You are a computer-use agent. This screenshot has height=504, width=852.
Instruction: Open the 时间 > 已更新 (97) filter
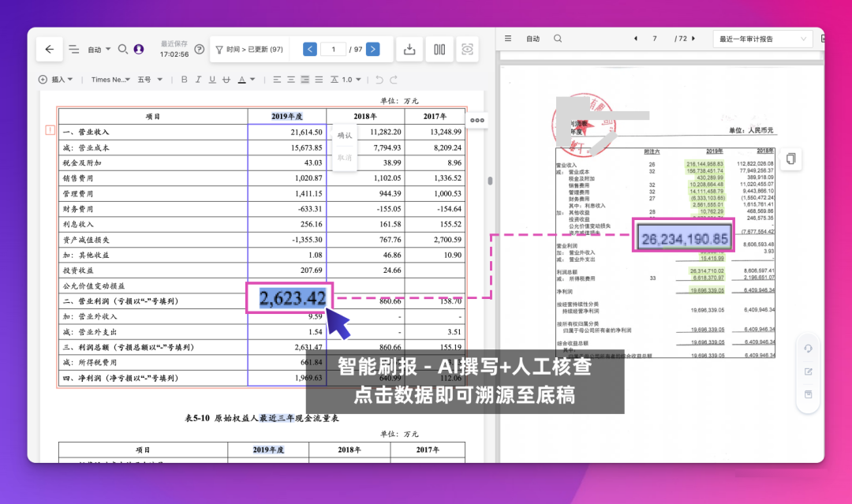tap(249, 50)
